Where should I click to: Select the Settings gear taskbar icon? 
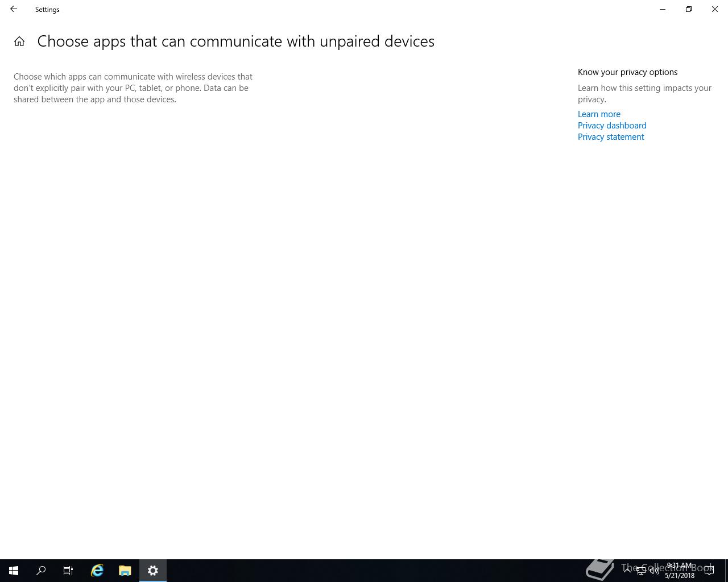[153, 571]
